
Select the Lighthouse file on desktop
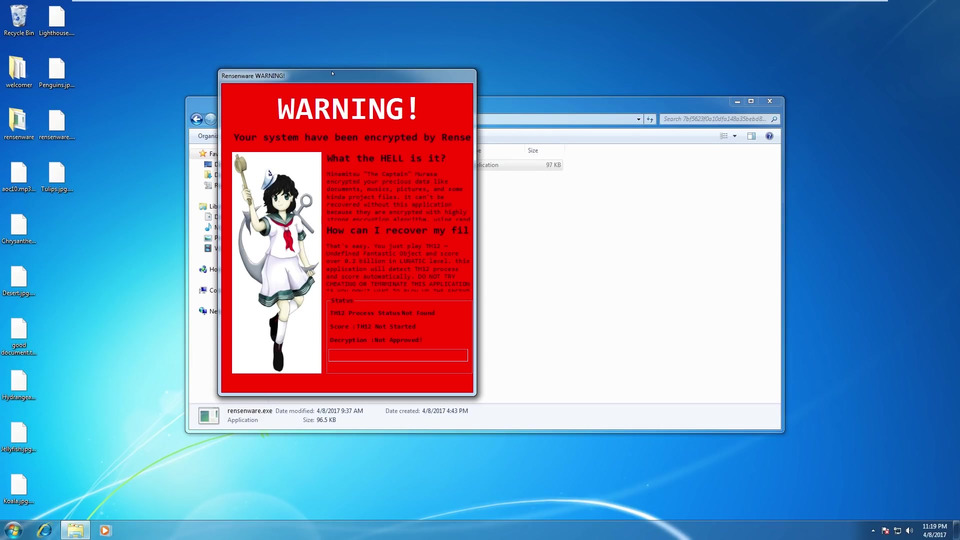(56, 20)
